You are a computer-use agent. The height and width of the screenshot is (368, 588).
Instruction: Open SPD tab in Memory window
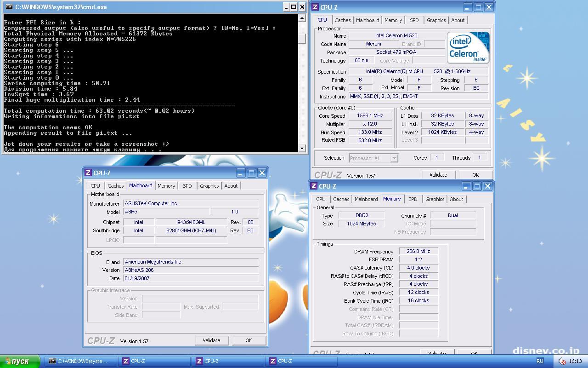click(x=413, y=199)
